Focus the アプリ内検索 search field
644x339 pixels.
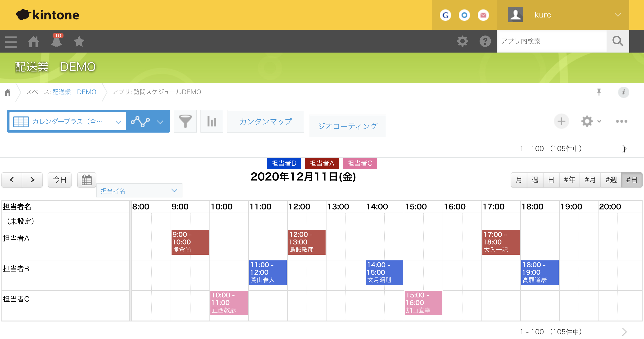pyautogui.click(x=552, y=41)
